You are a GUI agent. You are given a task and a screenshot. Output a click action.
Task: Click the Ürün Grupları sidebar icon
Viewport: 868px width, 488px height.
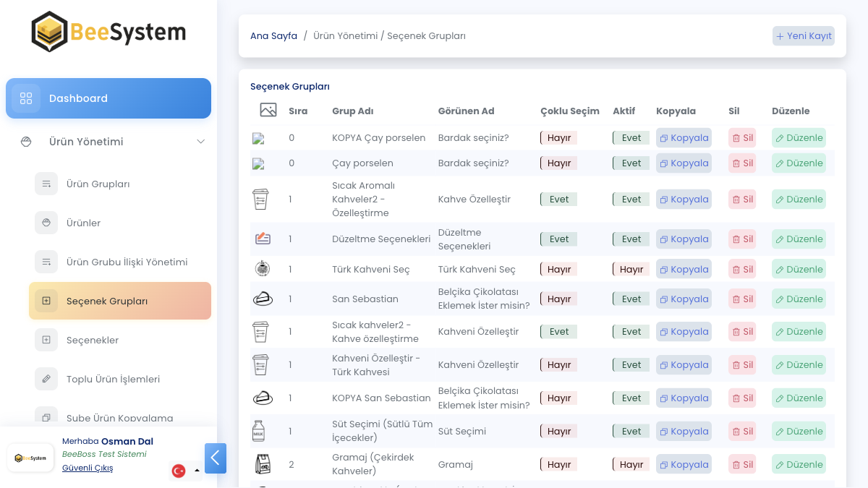(46, 184)
